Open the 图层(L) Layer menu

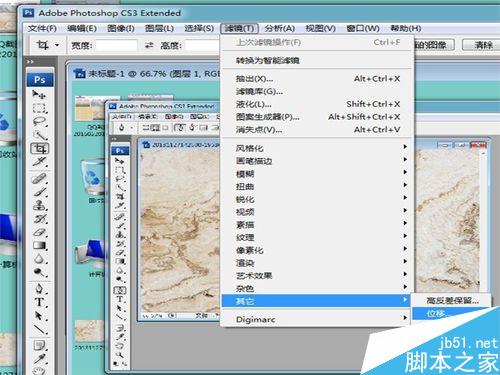pyautogui.click(x=159, y=28)
